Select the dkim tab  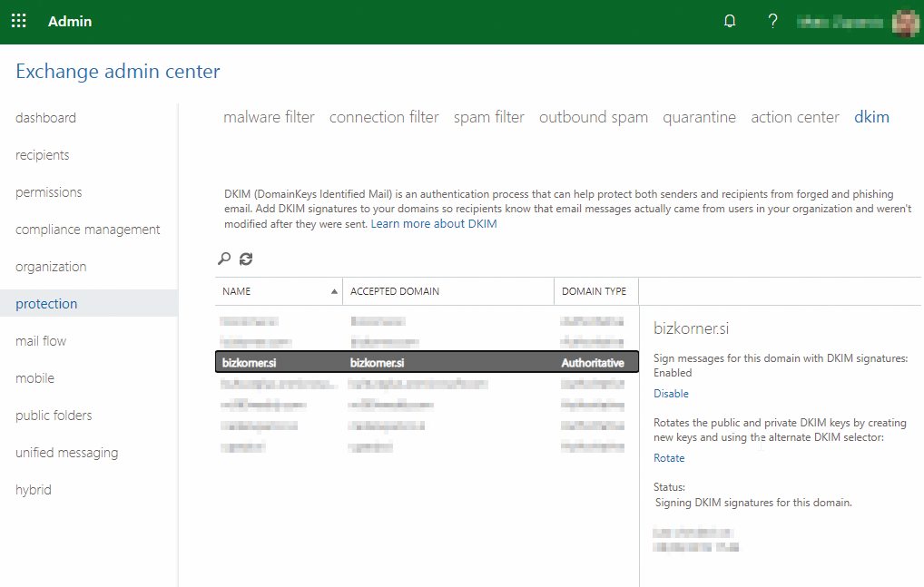click(x=871, y=117)
